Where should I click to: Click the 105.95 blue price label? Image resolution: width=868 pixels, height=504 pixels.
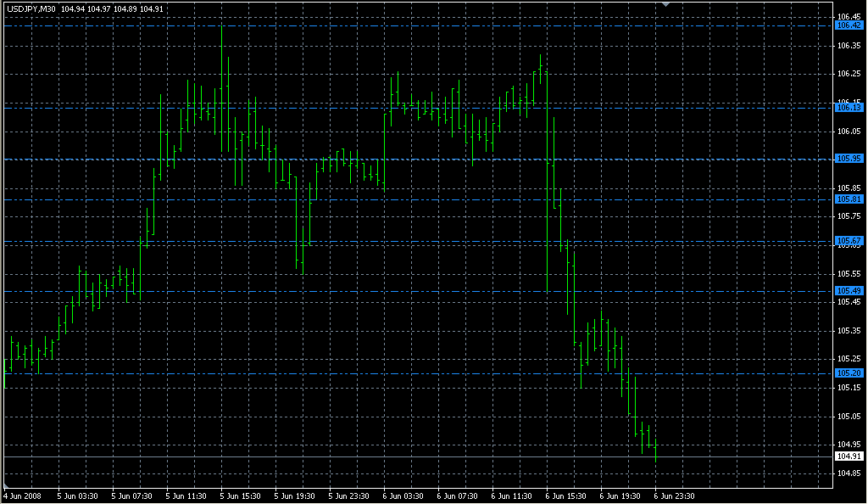click(x=849, y=159)
